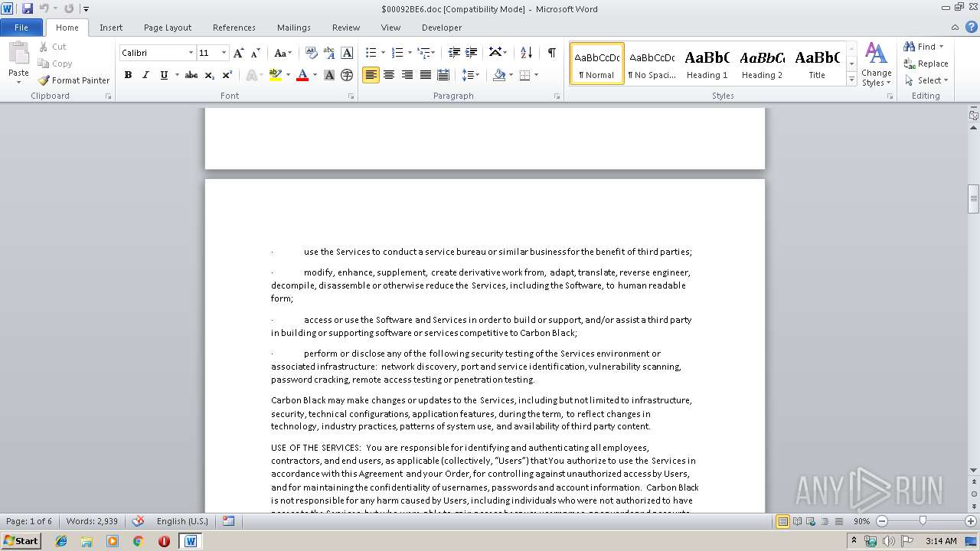Toggle Show/Hide paragraph marks
980x551 pixels.
[551, 53]
